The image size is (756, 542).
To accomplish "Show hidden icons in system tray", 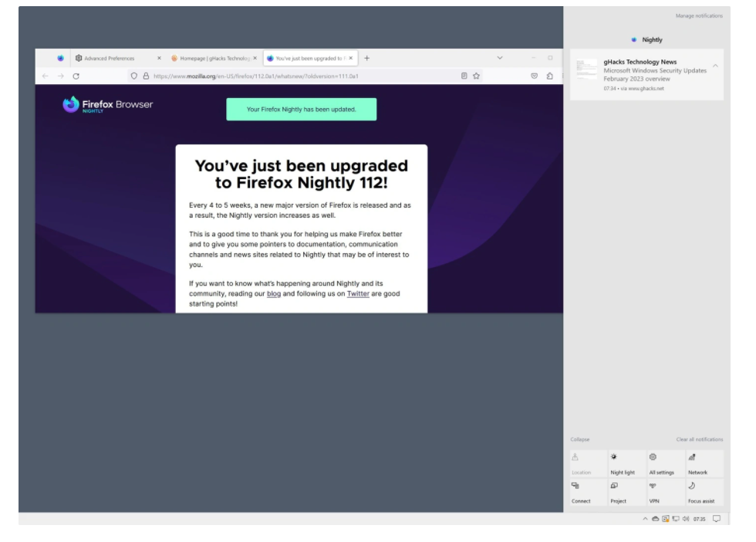I will pos(645,519).
